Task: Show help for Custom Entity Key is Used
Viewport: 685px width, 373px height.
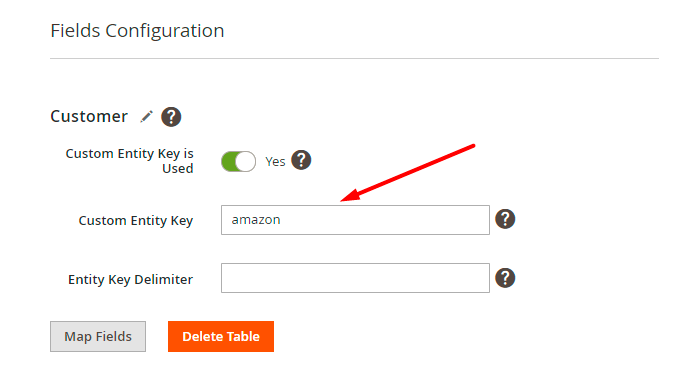Action: pyautogui.click(x=301, y=160)
